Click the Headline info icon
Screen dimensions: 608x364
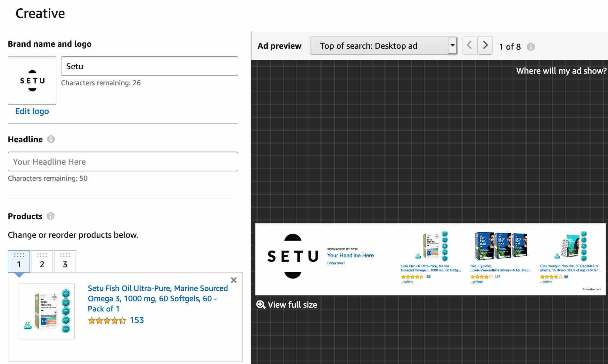coord(51,139)
